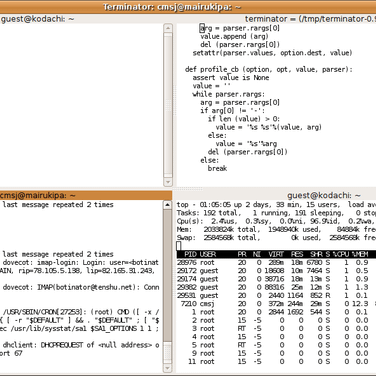Screen dimensions: 376x376
Task: Click the 'top - 01:05:05 up 2 days' line
Action: coord(276,205)
